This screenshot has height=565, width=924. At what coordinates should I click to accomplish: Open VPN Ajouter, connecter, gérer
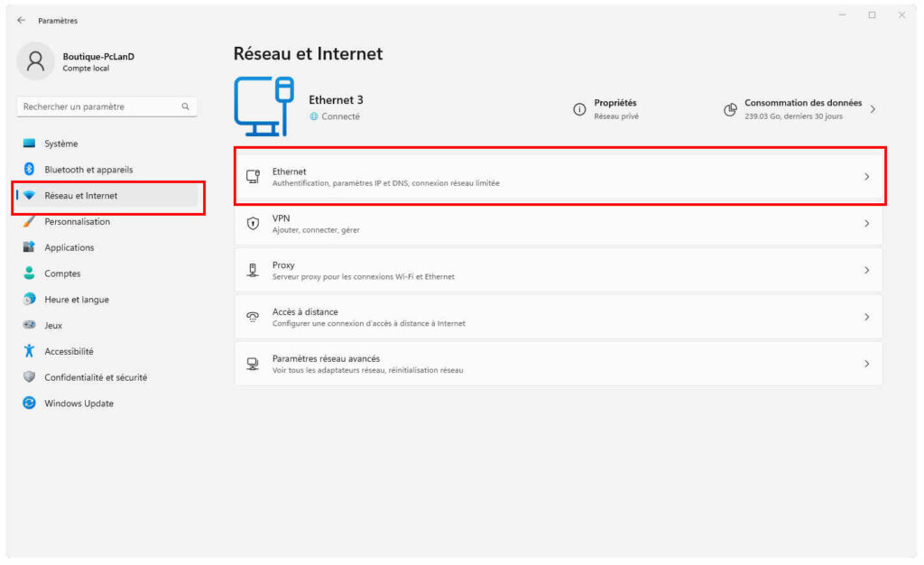point(559,223)
